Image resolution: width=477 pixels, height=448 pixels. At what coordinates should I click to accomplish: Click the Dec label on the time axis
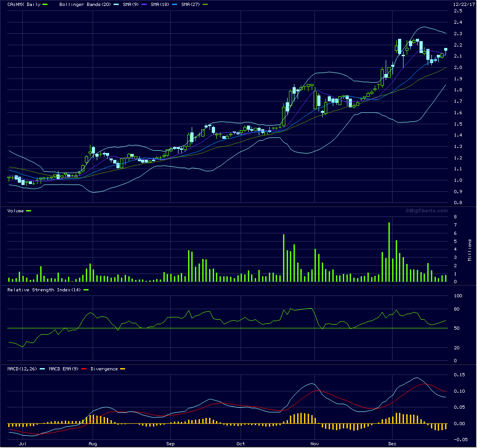(392, 443)
